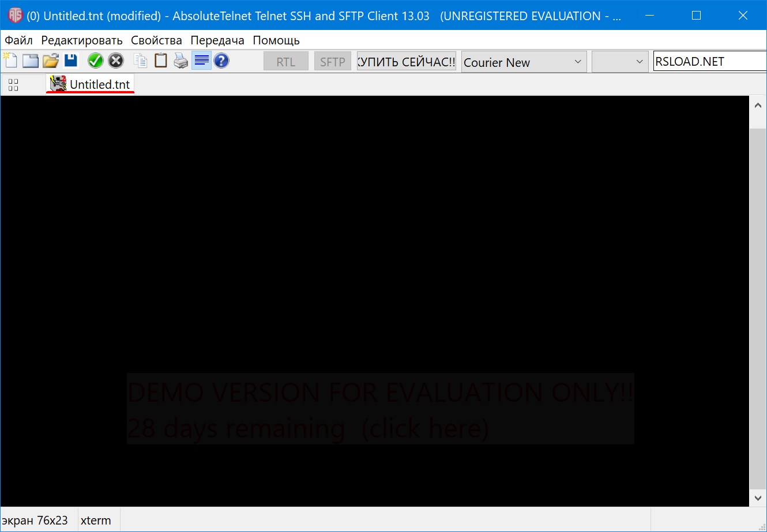Copy selection with the copy icon

point(140,61)
